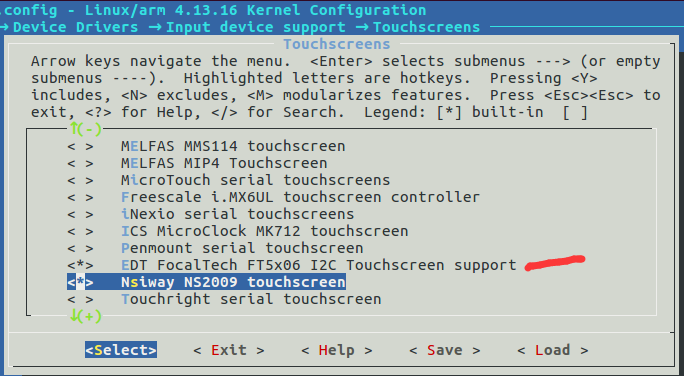This screenshot has width=684, height=376.
Task: Enable Touchright serial touchscreen checkbox
Action: point(80,299)
